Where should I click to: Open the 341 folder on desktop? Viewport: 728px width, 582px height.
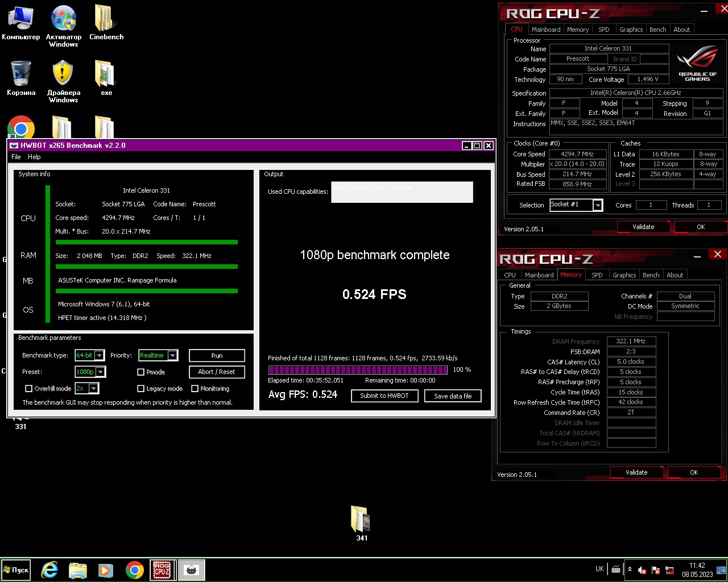coord(361,523)
